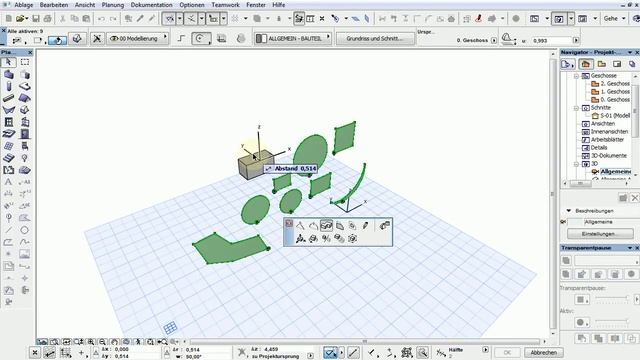This screenshot has height=360, width=640.
Task: Open the dropdown arrow beside guide lines button
Action: click(179, 19)
